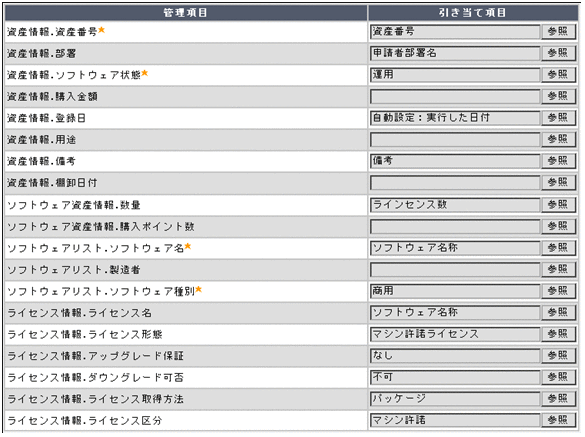Click label ソフトウェアリスト.ソフトウェア種別
585x437 pixels.
coord(101,291)
